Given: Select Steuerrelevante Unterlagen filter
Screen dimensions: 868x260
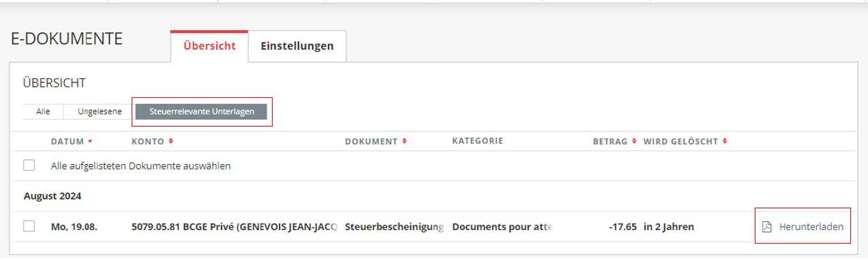Looking at the screenshot, I should 201,112.
